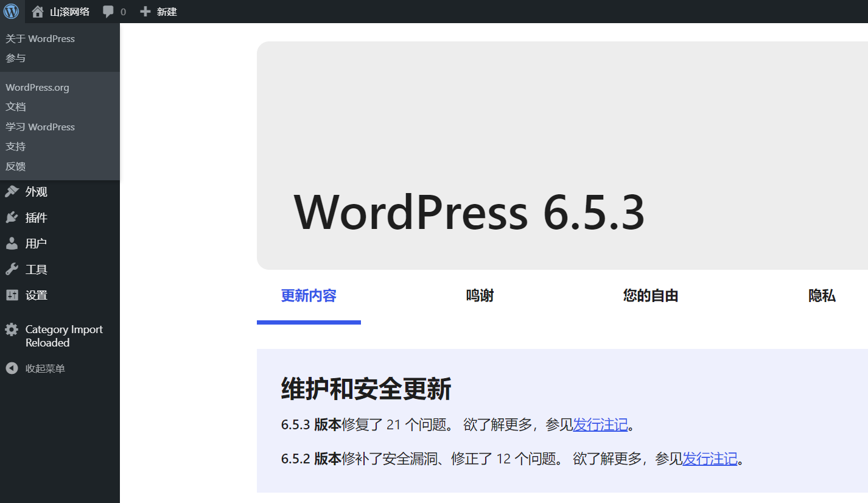Open WordPress.org from the dropdown menu
The height and width of the screenshot is (503, 868).
click(38, 88)
